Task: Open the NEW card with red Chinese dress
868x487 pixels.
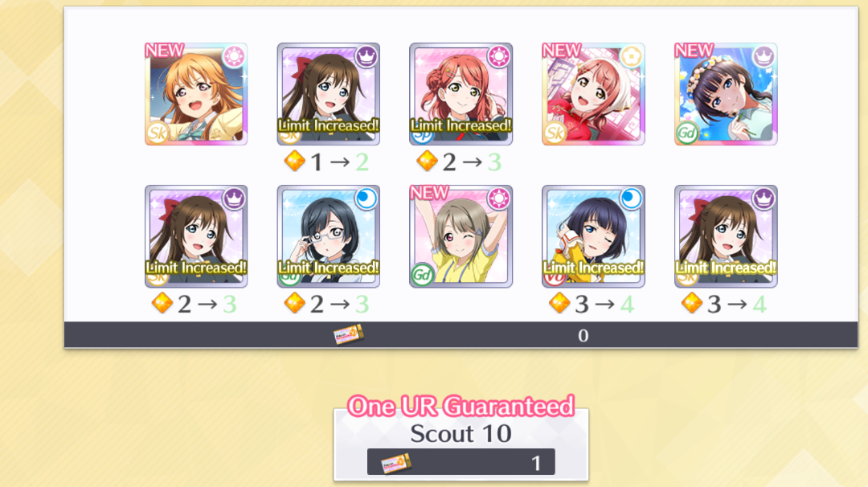Action: (593, 94)
